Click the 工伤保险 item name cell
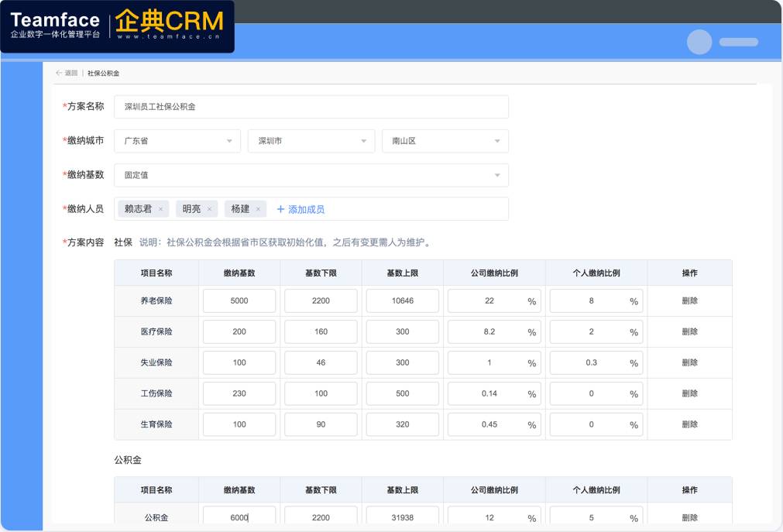 (156, 393)
